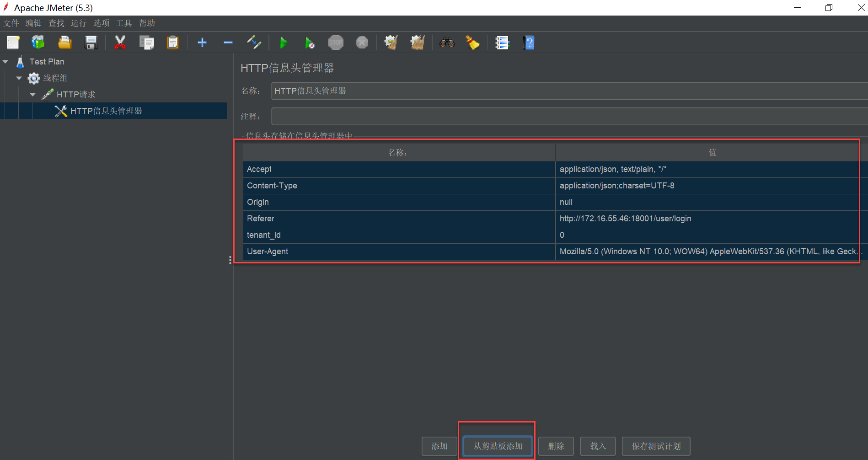This screenshot has height=460, width=868.
Task: Open the Function helper list icon
Action: tap(502, 43)
